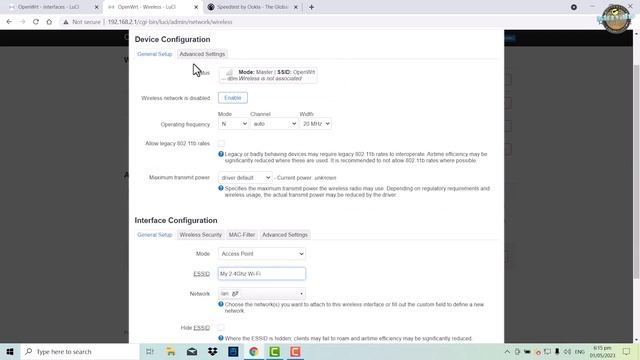Switch to Device Configuration Advanced Settings tab
This screenshot has height=360, width=640.
pyautogui.click(x=202, y=54)
